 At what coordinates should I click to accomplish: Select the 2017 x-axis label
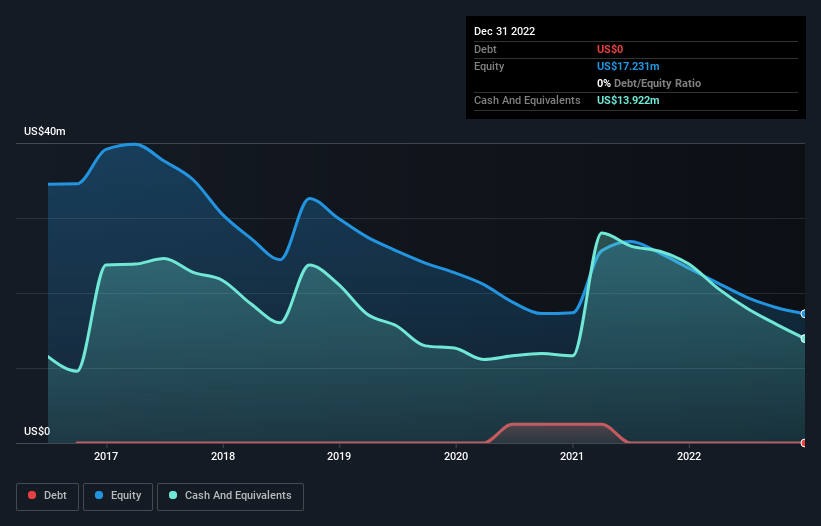106,456
